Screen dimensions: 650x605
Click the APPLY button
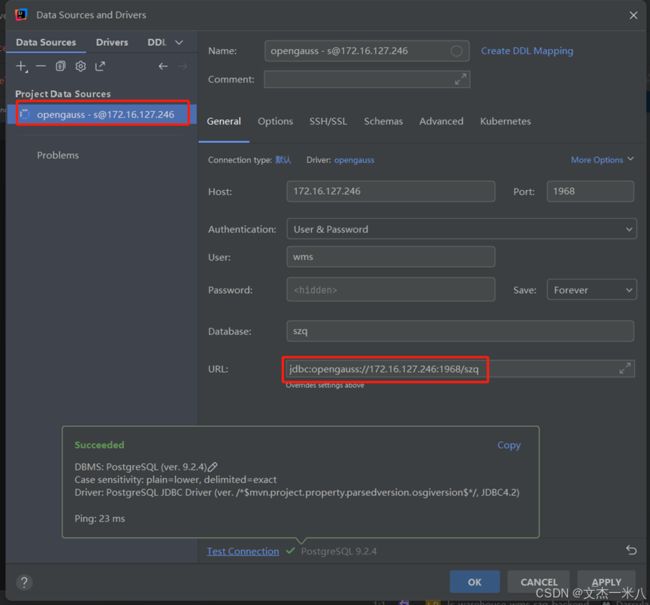[x=606, y=582]
